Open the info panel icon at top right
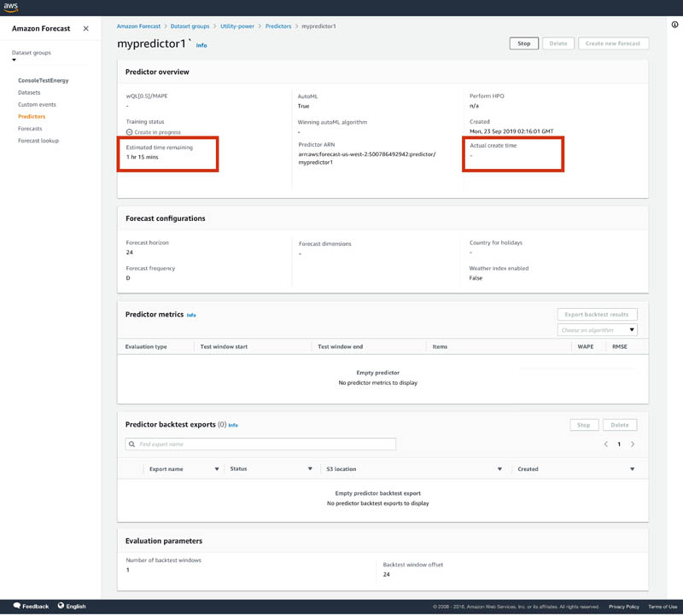 pos(674,25)
